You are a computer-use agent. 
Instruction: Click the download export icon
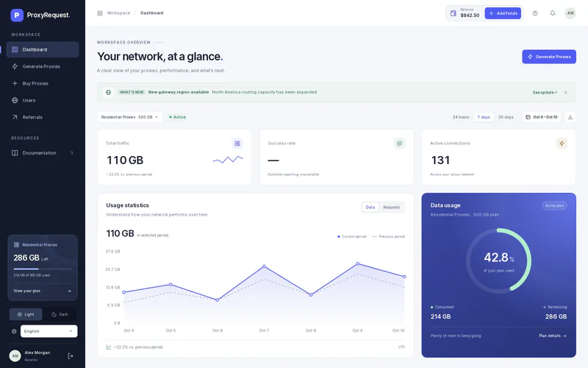pyautogui.click(x=570, y=117)
